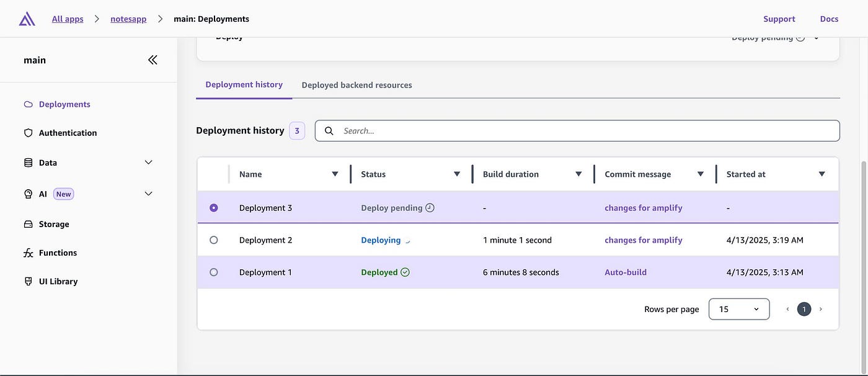The height and width of the screenshot is (376, 868).
Task: Click the search magnifier icon
Action: pos(329,131)
